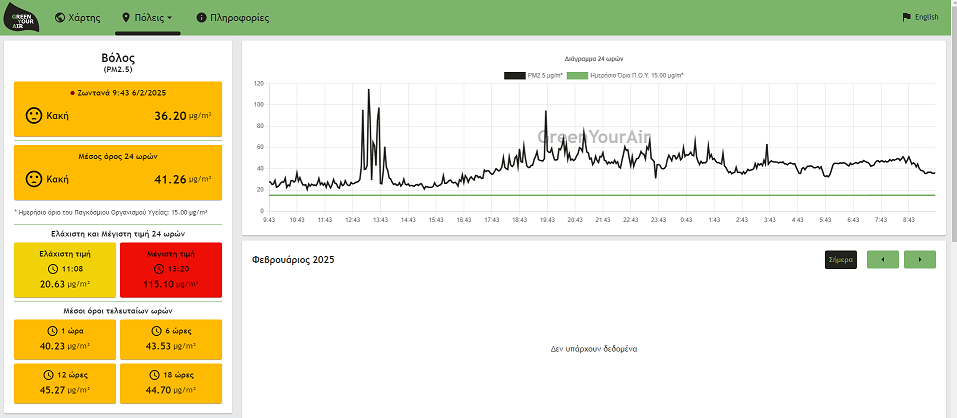Click the Green Your Air leaf logo

(22, 18)
